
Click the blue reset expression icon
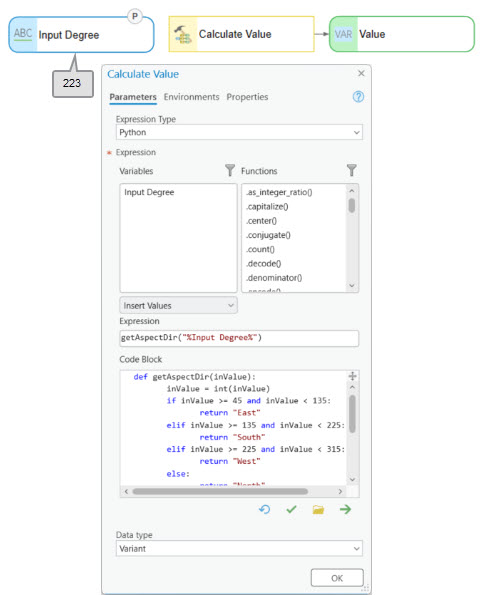click(264, 509)
